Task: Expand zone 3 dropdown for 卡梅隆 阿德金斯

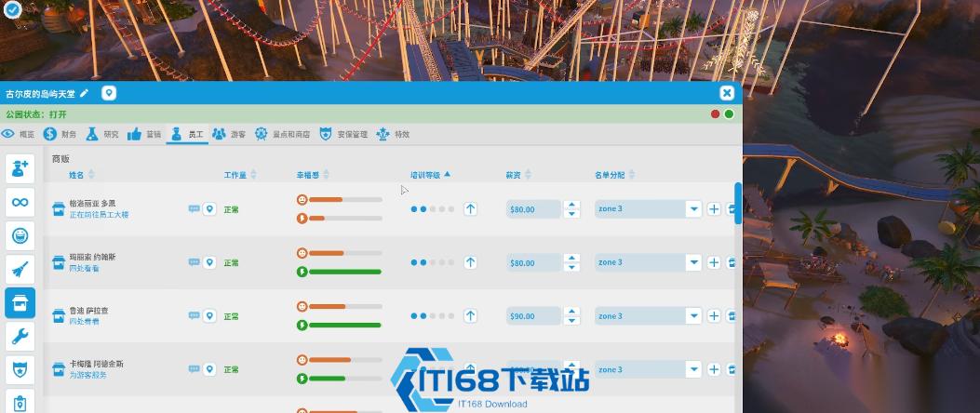Action: (693, 370)
